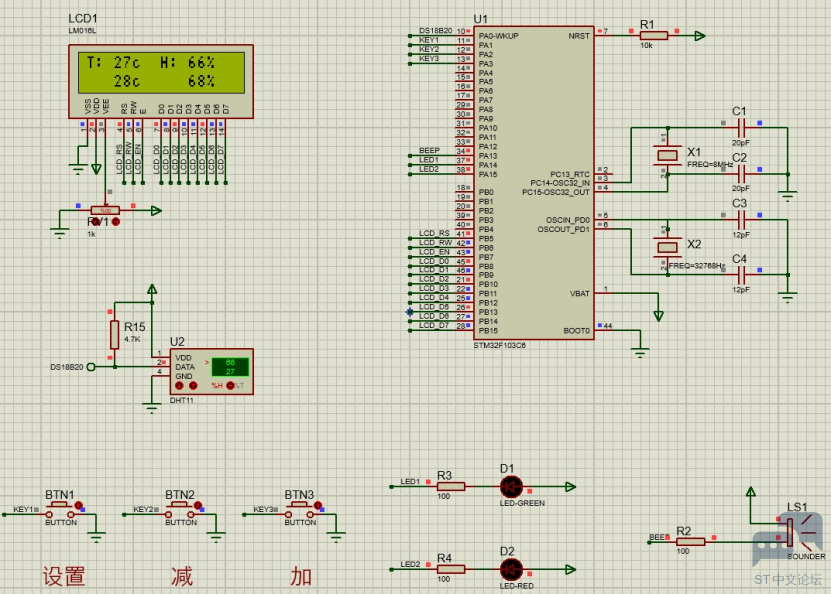Click the DHT11 green readout display
Viewport: 831px width, 595px height.
(230, 367)
